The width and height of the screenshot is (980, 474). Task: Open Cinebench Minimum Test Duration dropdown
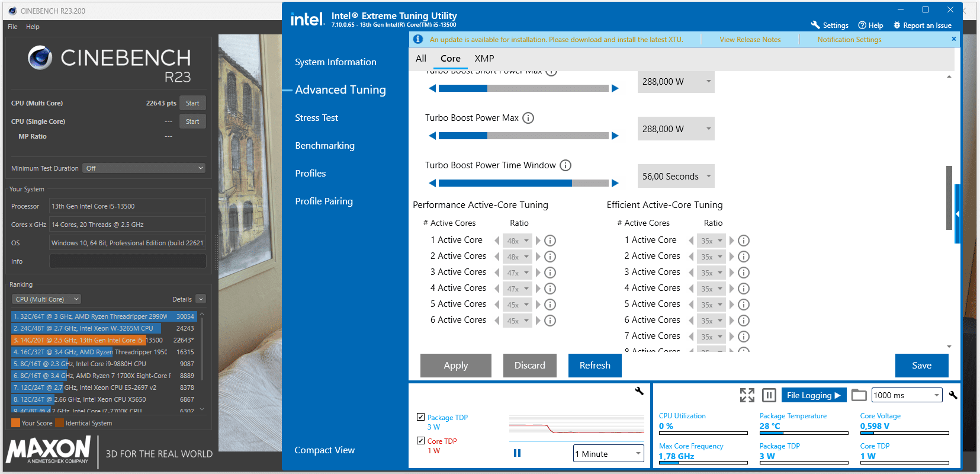(144, 168)
